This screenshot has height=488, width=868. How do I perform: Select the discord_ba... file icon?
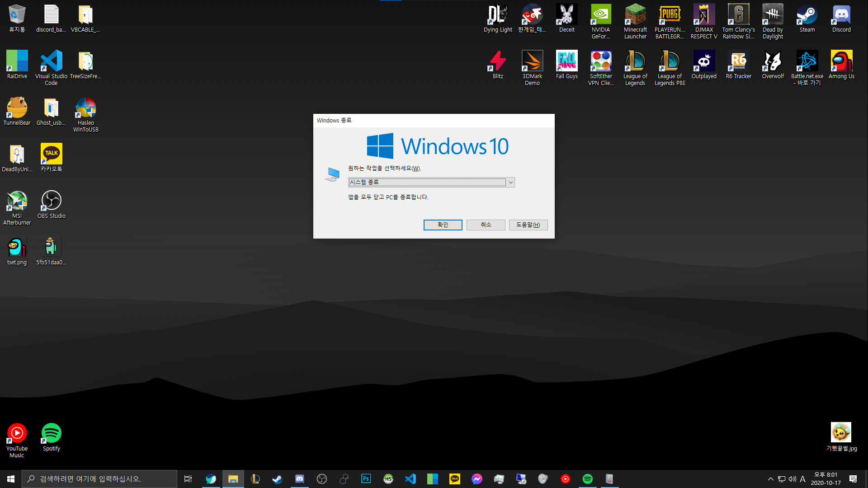[51, 19]
